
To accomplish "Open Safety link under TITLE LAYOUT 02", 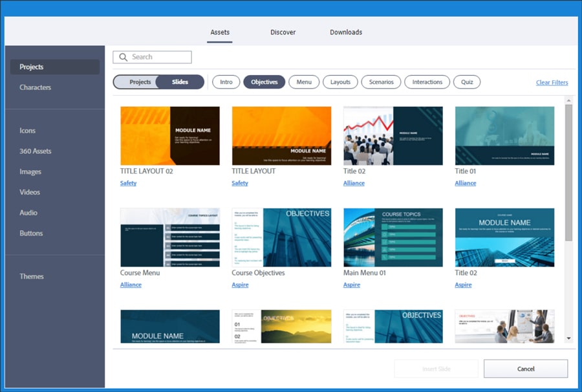I will point(129,183).
